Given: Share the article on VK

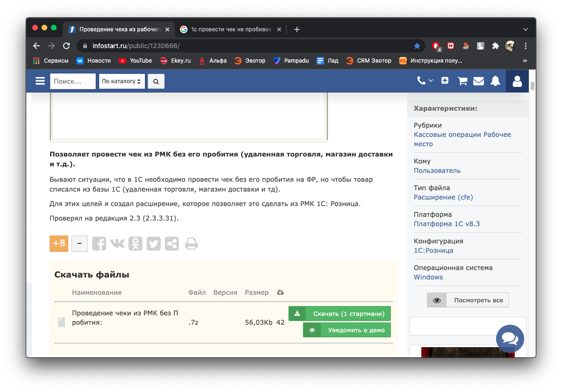Looking at the screenshot, I should pos(117,243).
